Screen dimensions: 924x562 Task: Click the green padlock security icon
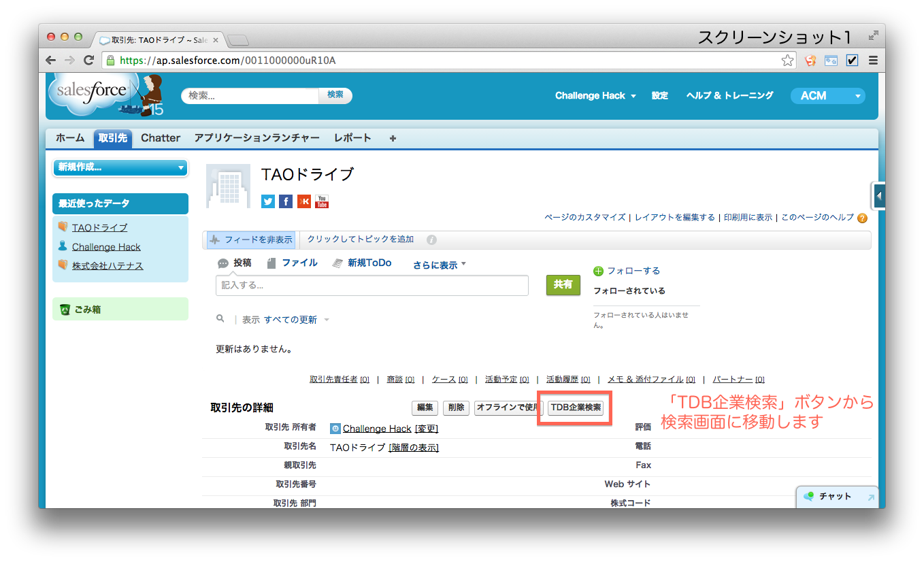(110, 61)
